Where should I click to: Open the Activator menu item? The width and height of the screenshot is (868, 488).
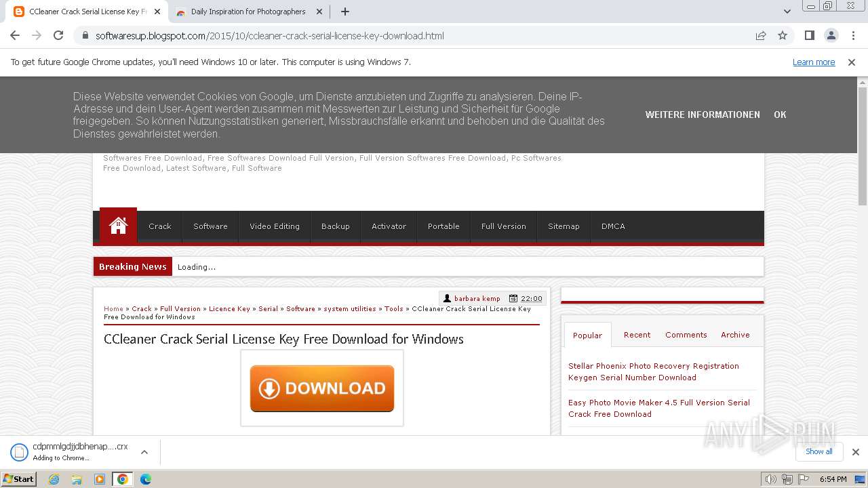[x=389, y=226]
